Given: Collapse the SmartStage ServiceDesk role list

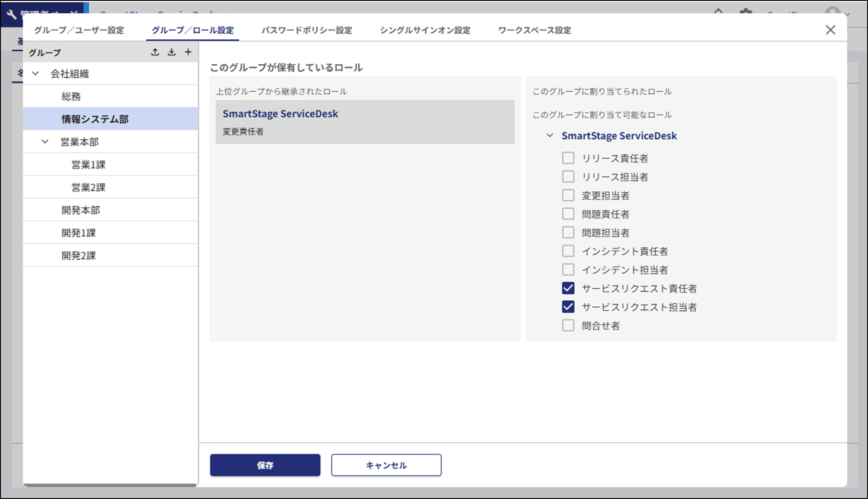Looking at the screenshot, I should pos(549,136).
